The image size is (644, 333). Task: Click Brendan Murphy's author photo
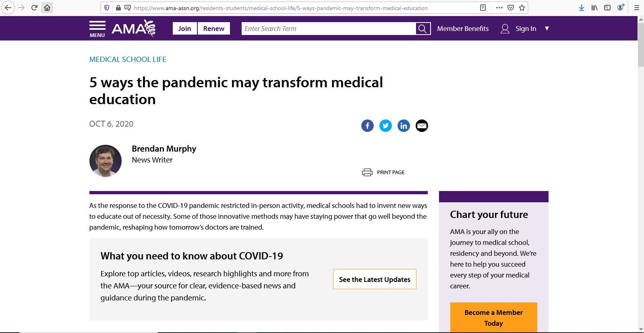point(106,161)
